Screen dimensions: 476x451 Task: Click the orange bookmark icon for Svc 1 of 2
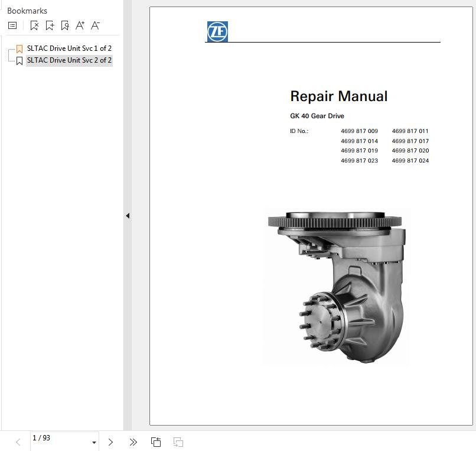(x=19, y=48)
